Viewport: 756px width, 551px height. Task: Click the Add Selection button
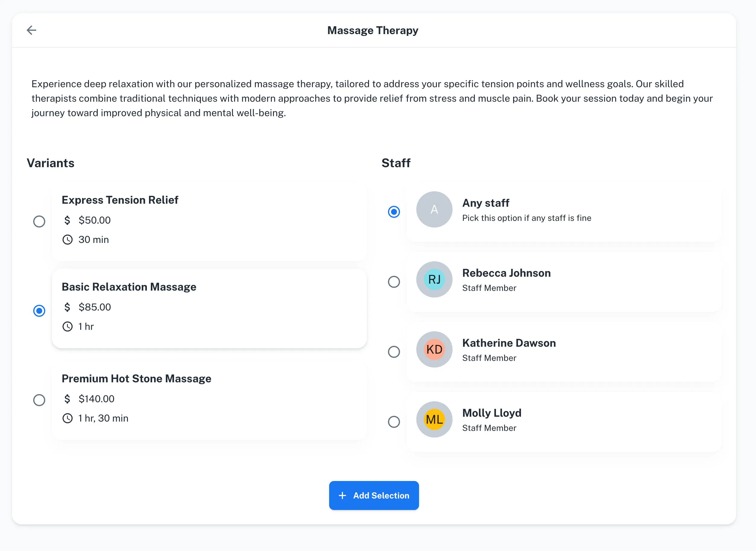[x=374, y=496]
